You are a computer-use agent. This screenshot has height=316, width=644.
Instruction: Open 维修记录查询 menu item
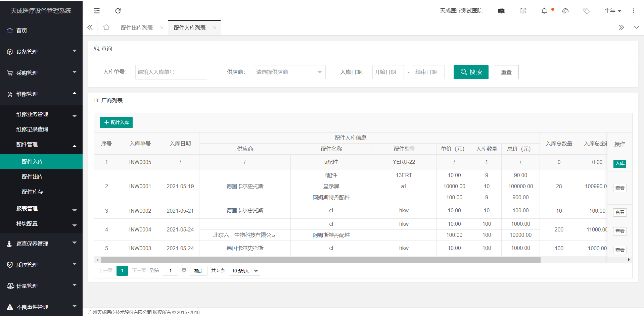point(32,129)
